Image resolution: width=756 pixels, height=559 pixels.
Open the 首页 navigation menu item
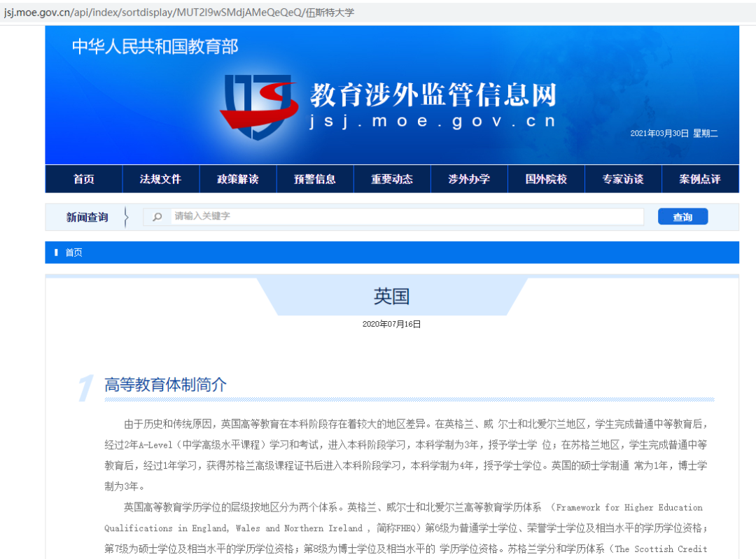coord(84,179)
